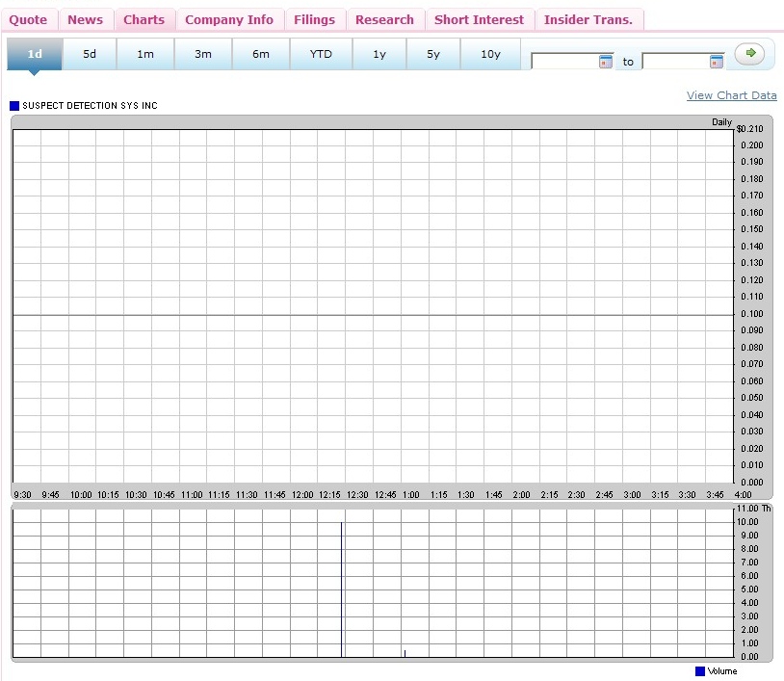Open the Insider Trans. tab
The image size is (784, 681).
pyautogui.click(x=588, y=20)
